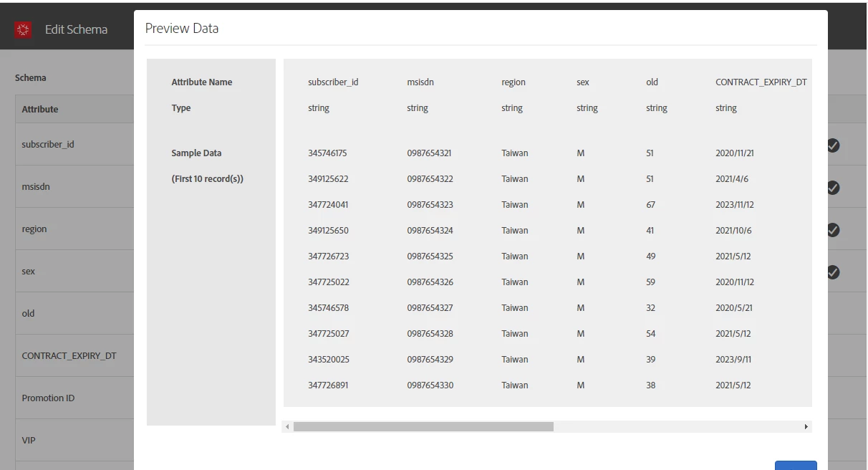Select the sex column header in preview
The height and width of the screenshot is (470, 868).
coord(583,82)
